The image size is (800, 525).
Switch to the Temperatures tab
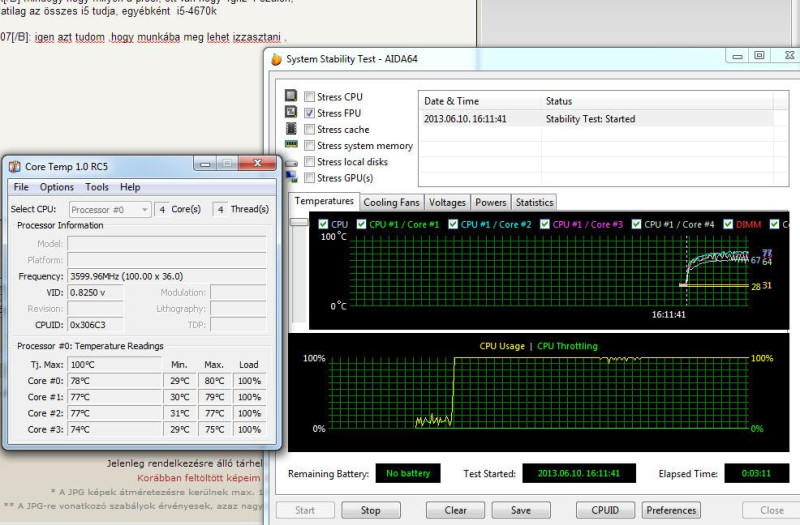(x=324, y=201)
